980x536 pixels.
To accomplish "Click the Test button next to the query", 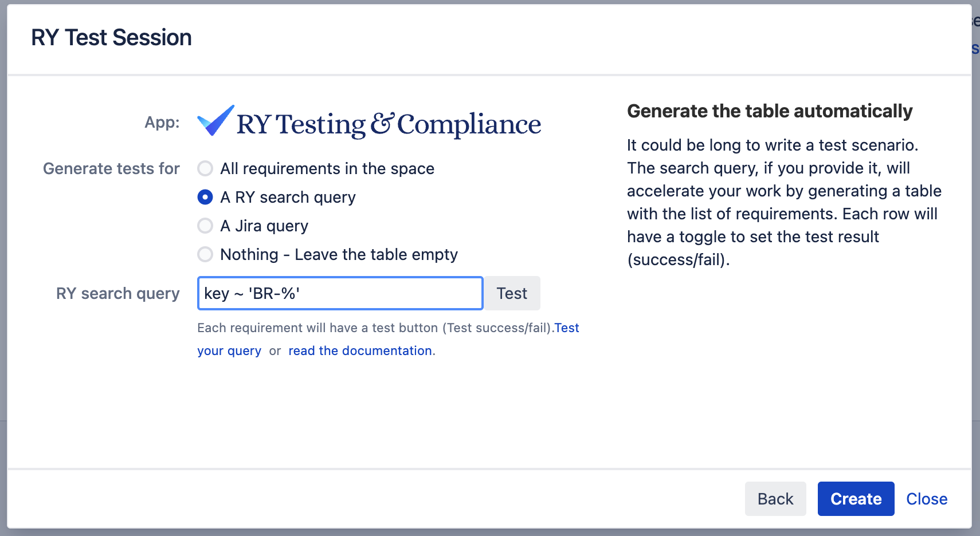I will point(512,293).
